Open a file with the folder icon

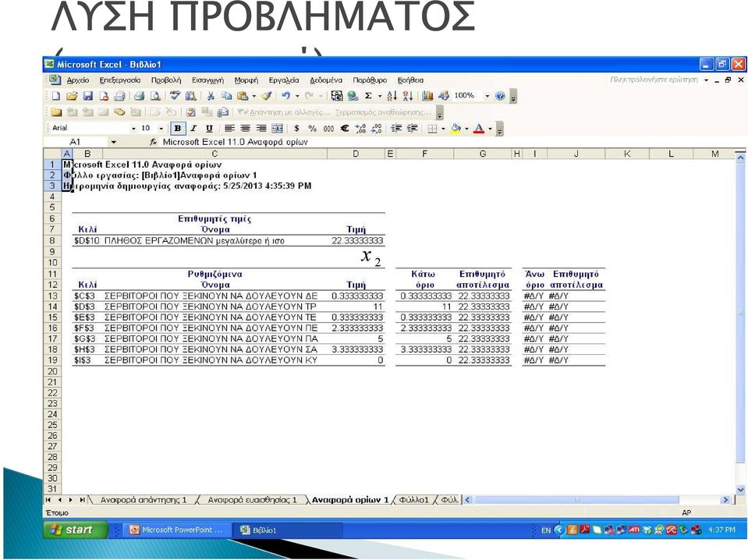72,96
